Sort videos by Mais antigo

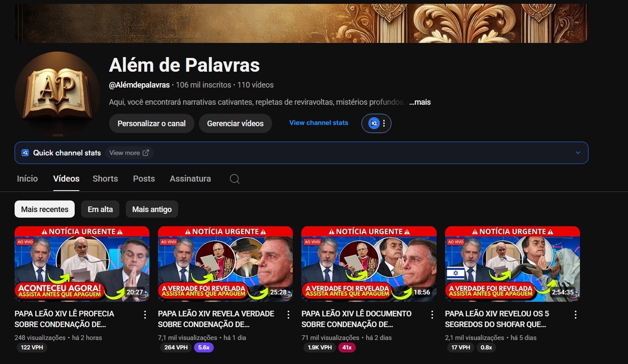(152, 209)
